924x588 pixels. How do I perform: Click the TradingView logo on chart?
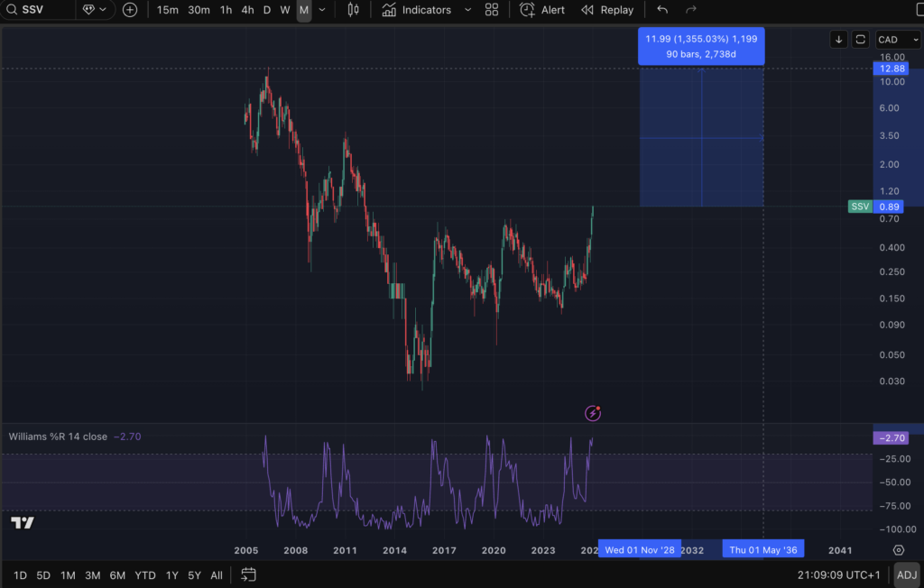23,522
